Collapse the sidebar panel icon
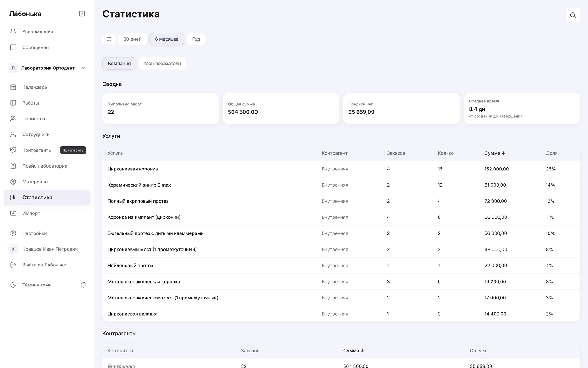The height and width of the screenshot is (368, 588). tap(82, 14)
